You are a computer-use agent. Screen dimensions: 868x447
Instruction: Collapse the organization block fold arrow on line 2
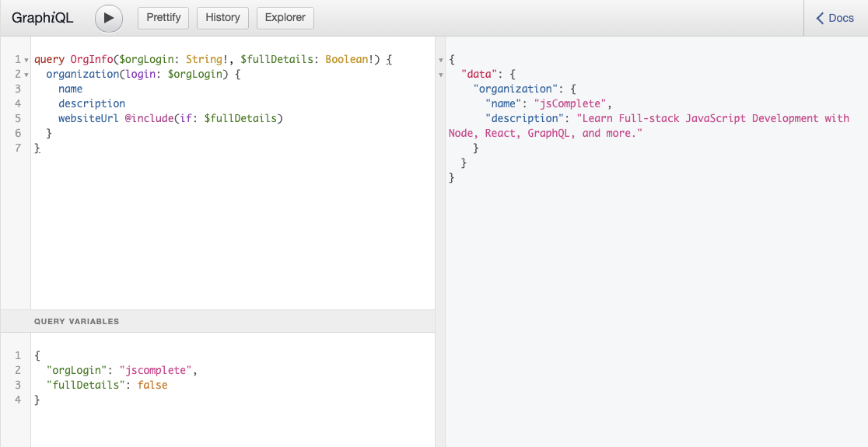click(26, 75)
